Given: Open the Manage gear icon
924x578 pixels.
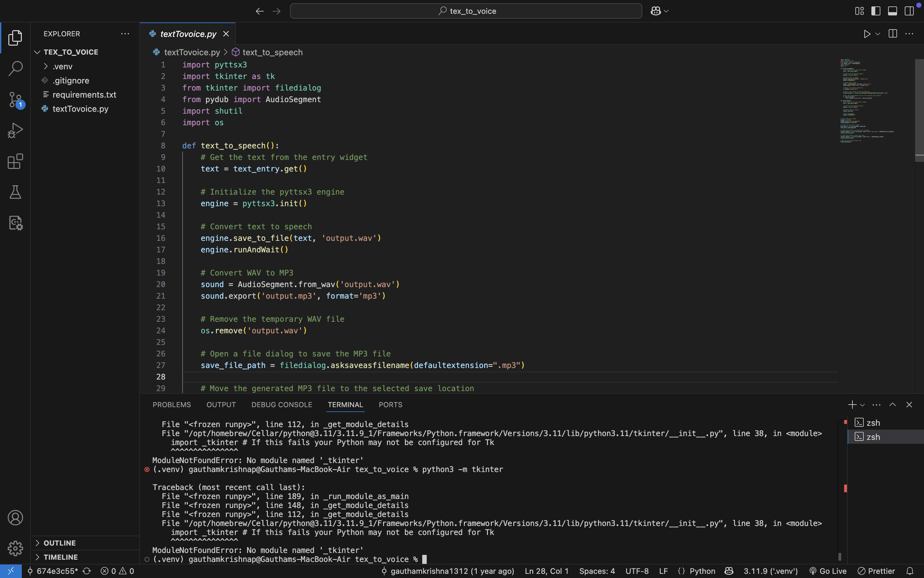Looking at the screenshot, I should 15,548.
